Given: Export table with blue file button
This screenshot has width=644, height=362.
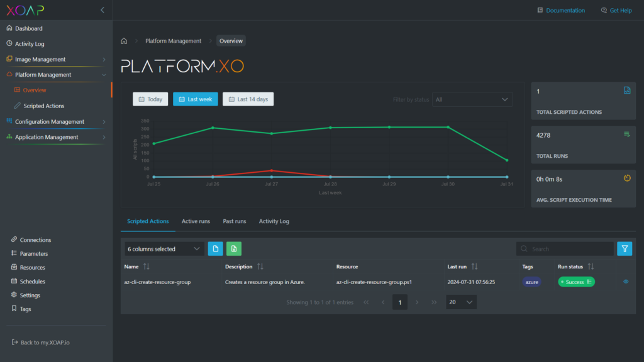Looking at the screenshot, I should [216, 249].
